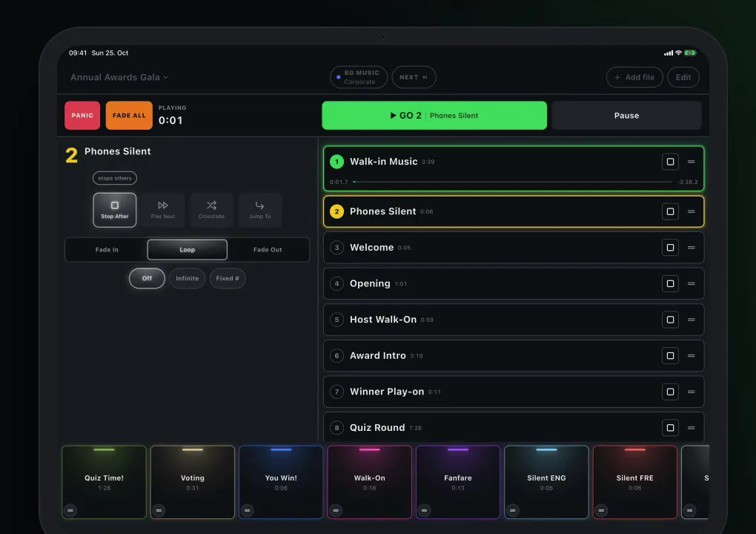Trigger the You Win! sound pad

point(281,482)
